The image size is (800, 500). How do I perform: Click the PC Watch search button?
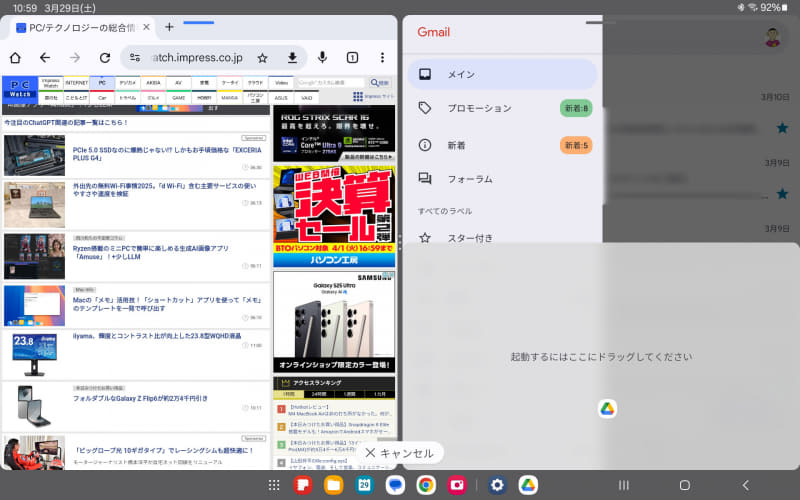pos(379,83)
